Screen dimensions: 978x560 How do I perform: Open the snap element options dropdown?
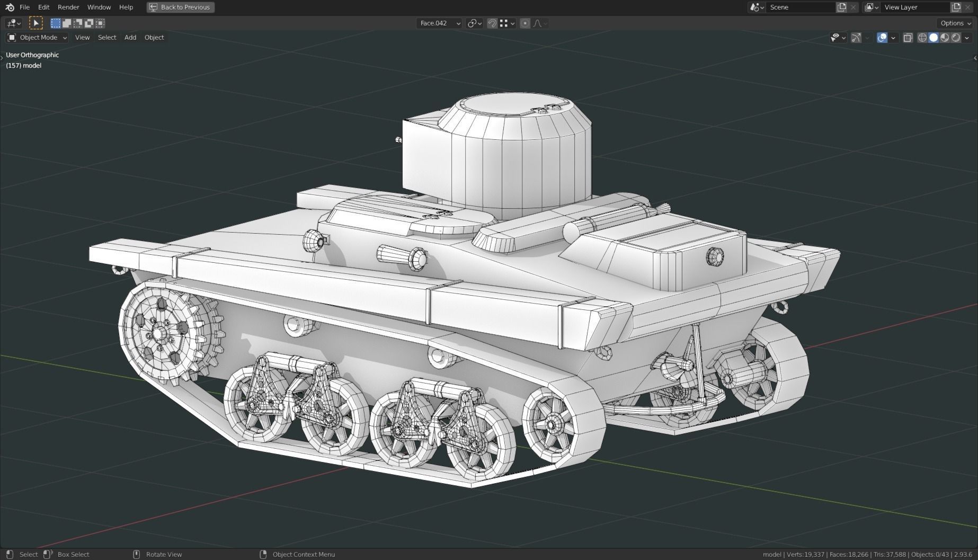coord(508,23)
